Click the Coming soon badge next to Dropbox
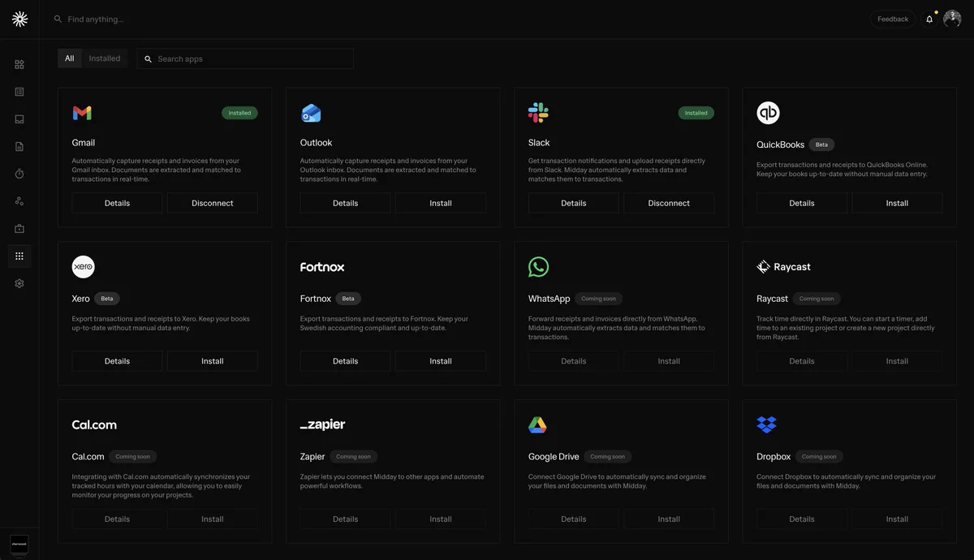 pos(819,456)
